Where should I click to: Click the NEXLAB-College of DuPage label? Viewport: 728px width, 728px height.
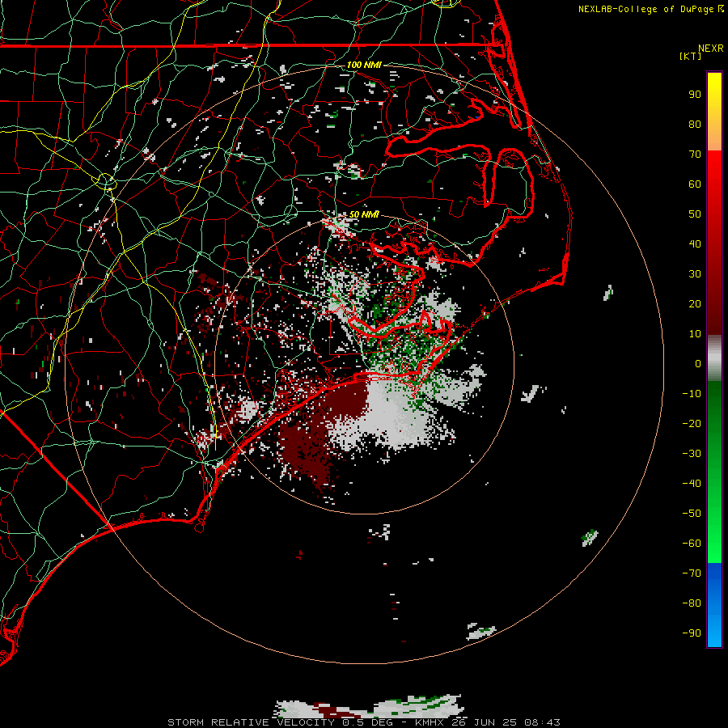point(646,9)
